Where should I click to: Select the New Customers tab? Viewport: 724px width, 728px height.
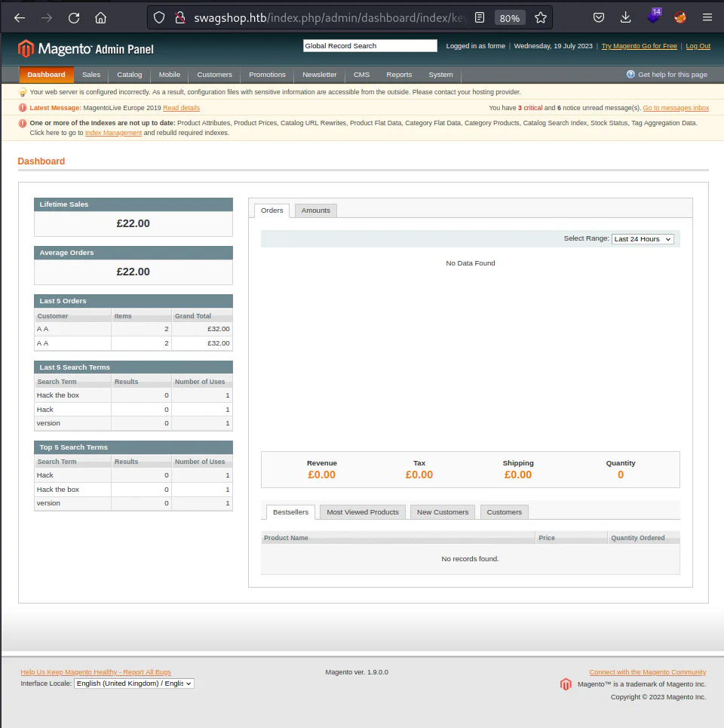click(x=443, y=512)
